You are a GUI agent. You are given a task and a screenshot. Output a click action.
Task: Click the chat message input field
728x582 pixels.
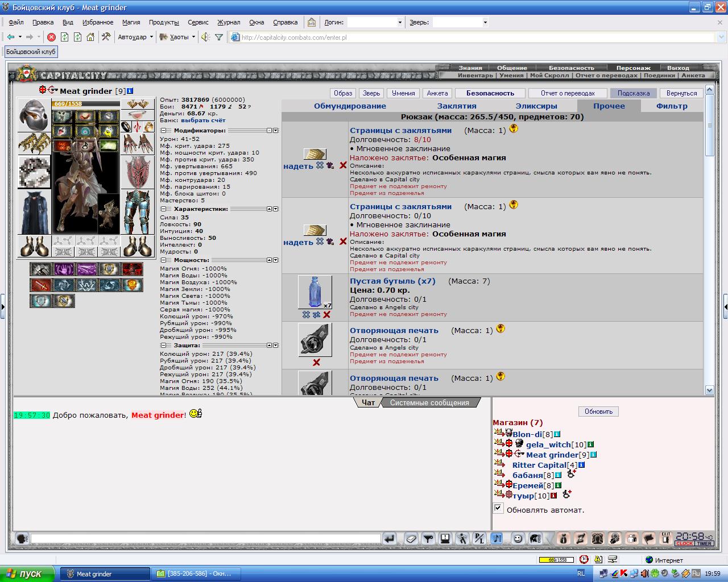tap(206, 538)
